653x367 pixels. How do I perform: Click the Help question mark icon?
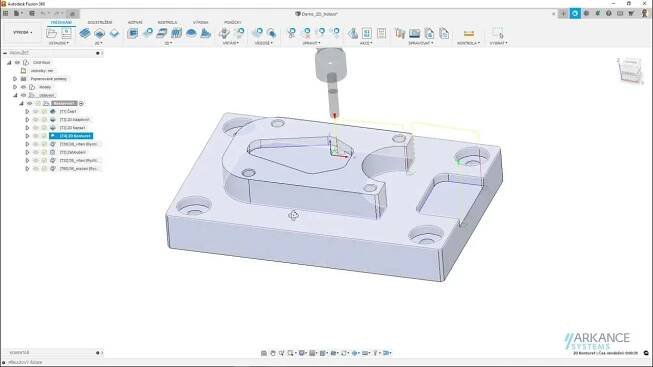(x=608, y=13)
